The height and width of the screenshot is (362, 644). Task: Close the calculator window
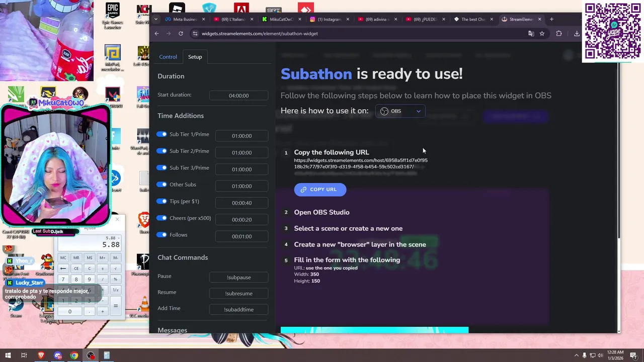point(117,219)
